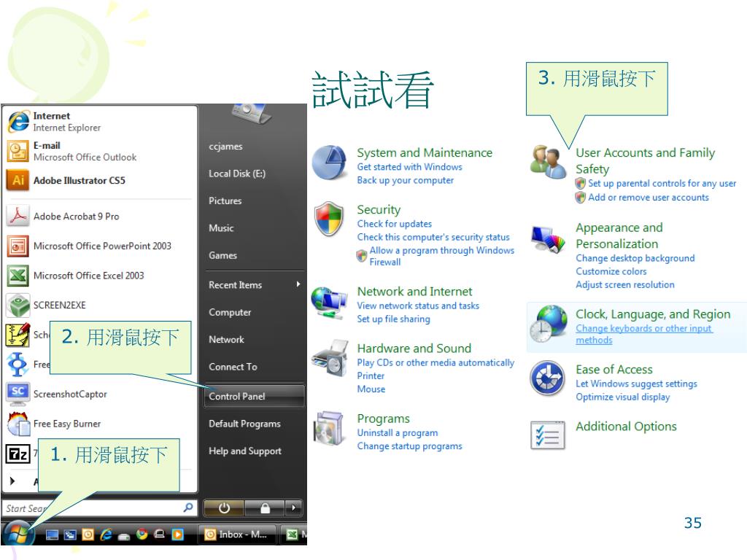Click Switch between windows quick launch icon

tap(70, 534)
